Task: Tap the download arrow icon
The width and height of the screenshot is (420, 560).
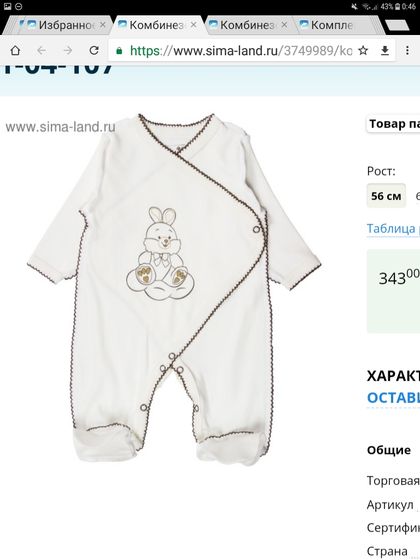Action: pyautogui.click(x=385, y=51)
